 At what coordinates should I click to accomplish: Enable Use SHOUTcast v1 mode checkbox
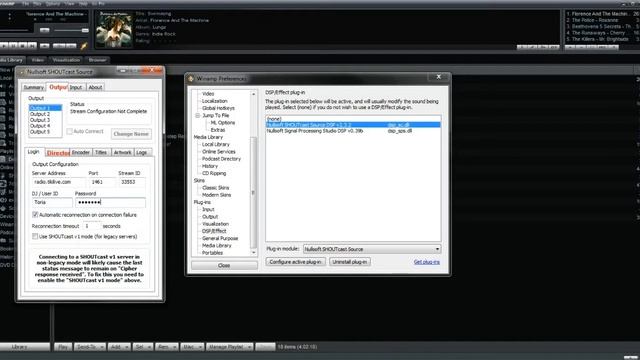coord(35,236)
